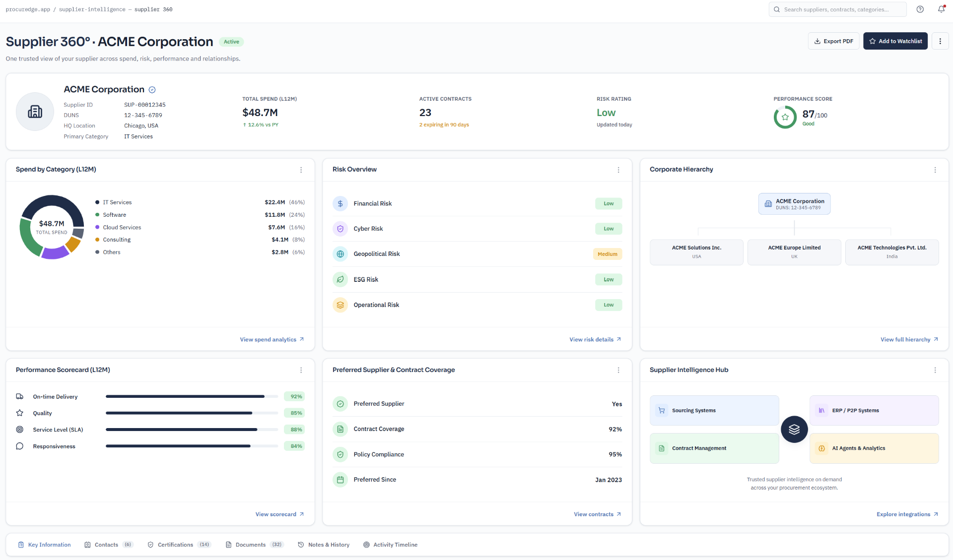
Task: Open Corporate Hierarchy card menu
Action: [x=935, y=170]
